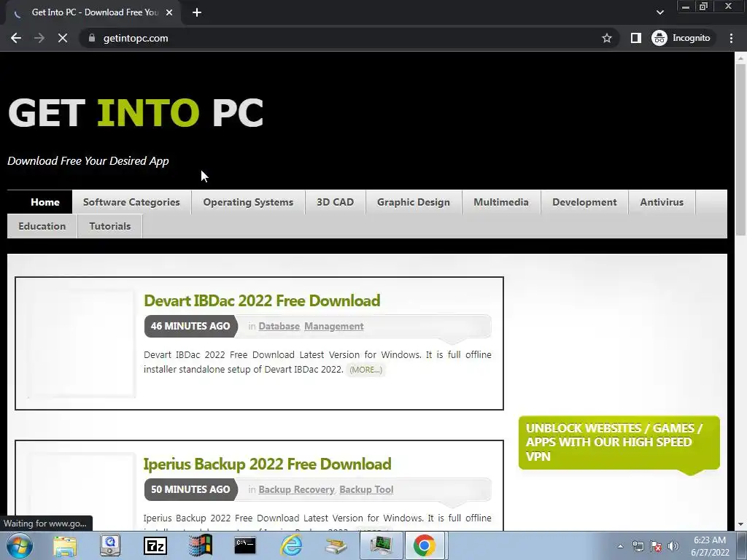The width and height of the screenshot is (747, 560).
Task: Open Action Center flag tray icon
Action: click(x=656, y=546)
